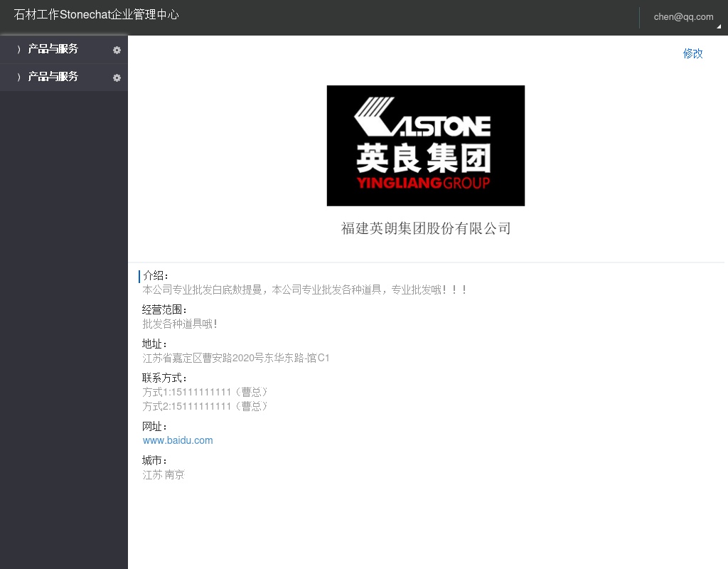Expand the bottom 产品与服务 chevron

click(19, 77)
